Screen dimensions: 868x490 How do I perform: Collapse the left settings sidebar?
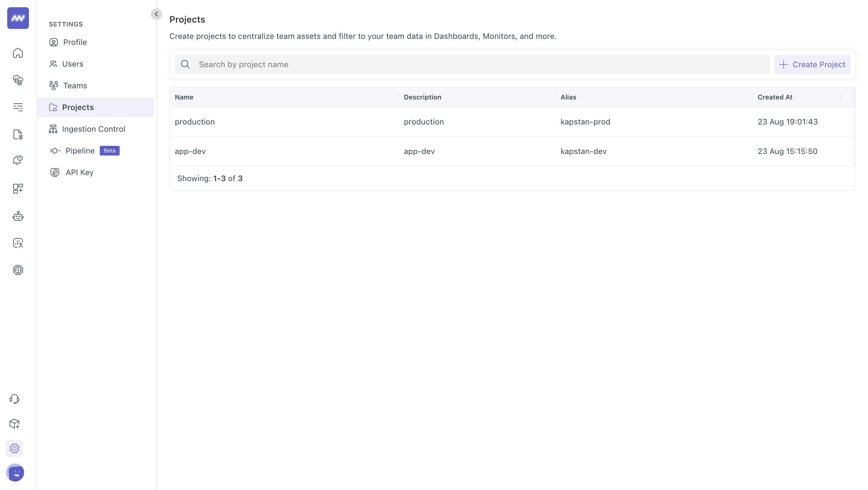pyautogui.click(x=156, y=14)
